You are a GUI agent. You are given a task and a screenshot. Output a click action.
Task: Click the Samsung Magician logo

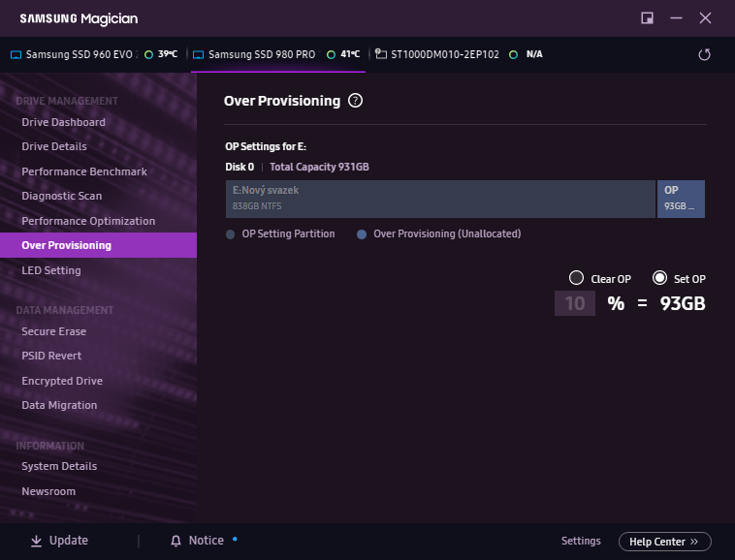click(79, 18)
